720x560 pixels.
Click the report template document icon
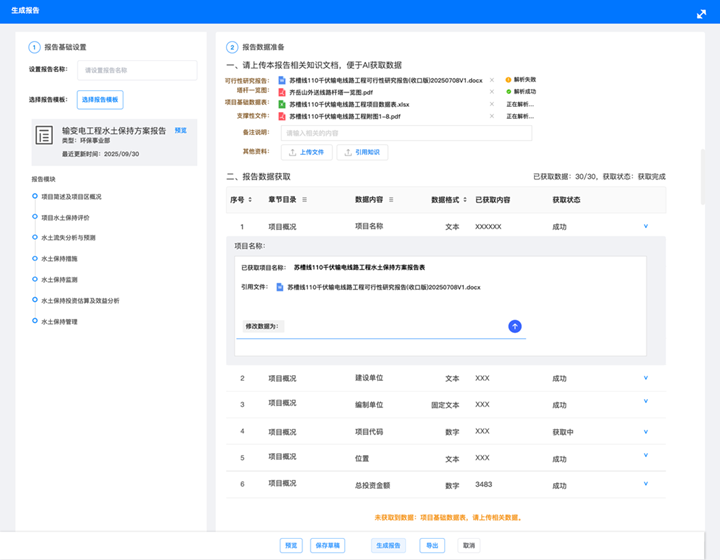pyautogui.click(x=45, y=137)
